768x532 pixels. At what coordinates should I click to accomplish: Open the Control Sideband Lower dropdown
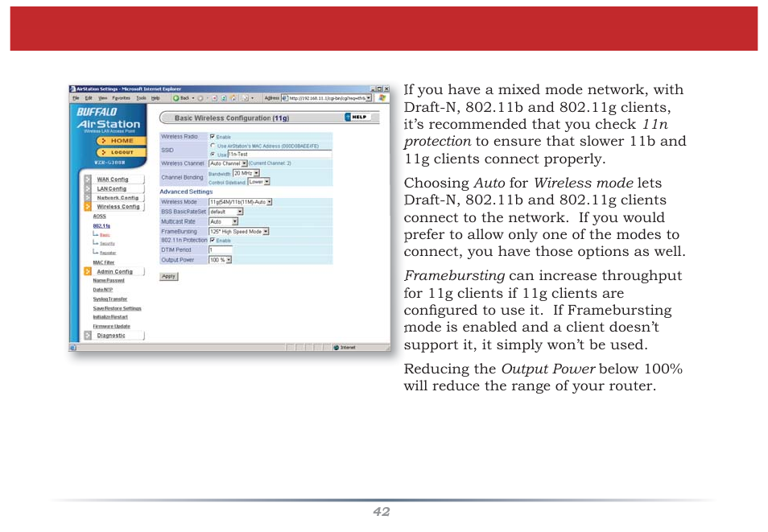tap(258, 182)
